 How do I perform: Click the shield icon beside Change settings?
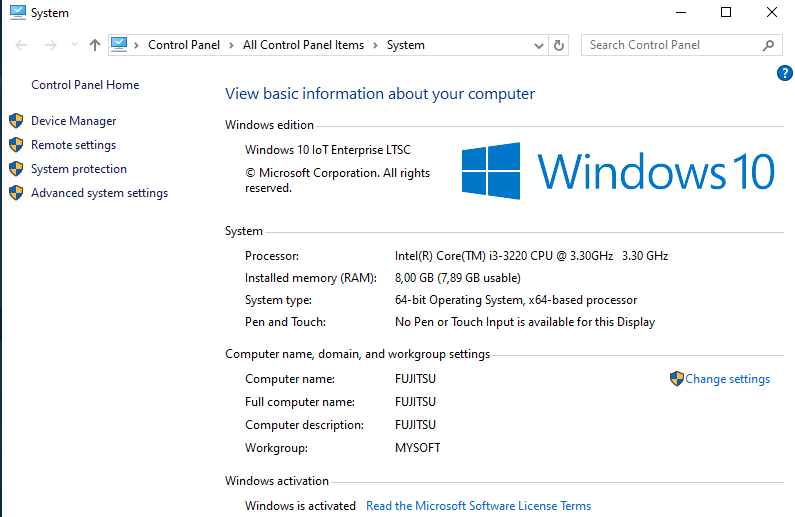click(677, 379)
